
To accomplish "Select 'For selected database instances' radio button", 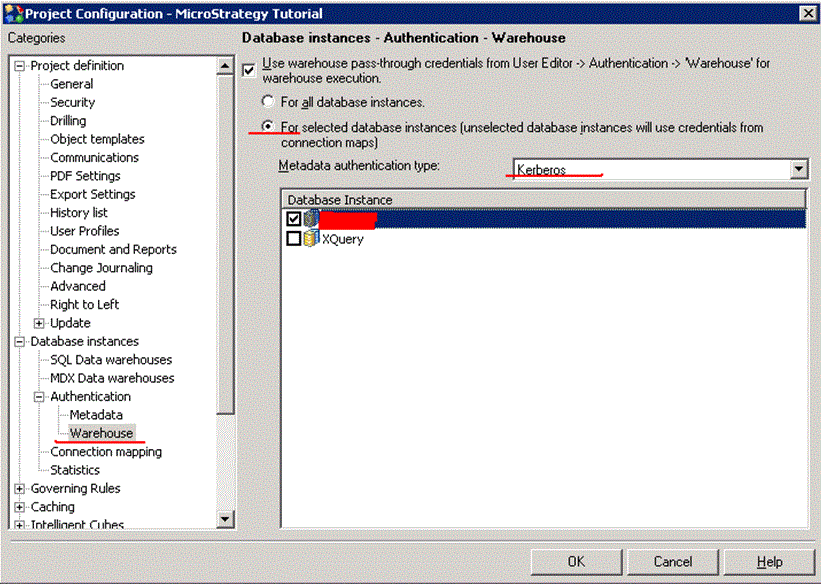I will [x=268, y=126].
